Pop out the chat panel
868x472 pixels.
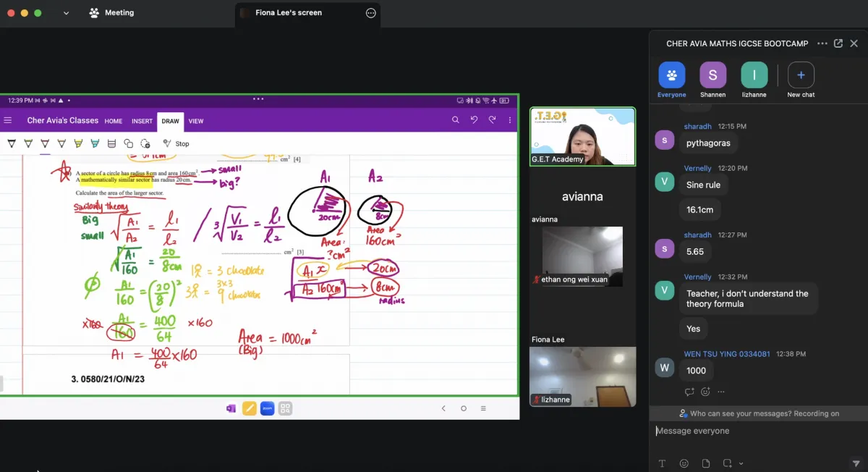click(838, 43)
